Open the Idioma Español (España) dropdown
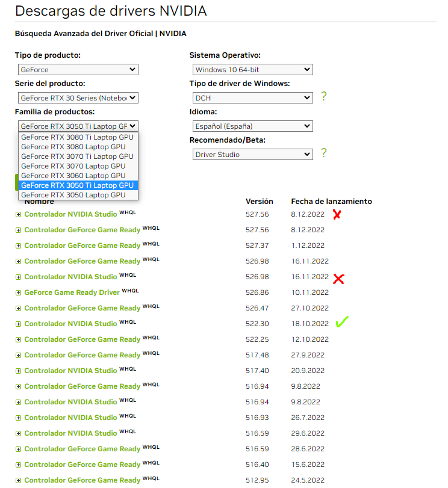This screenshot has height=488, width=448. [x=253, y=126]
